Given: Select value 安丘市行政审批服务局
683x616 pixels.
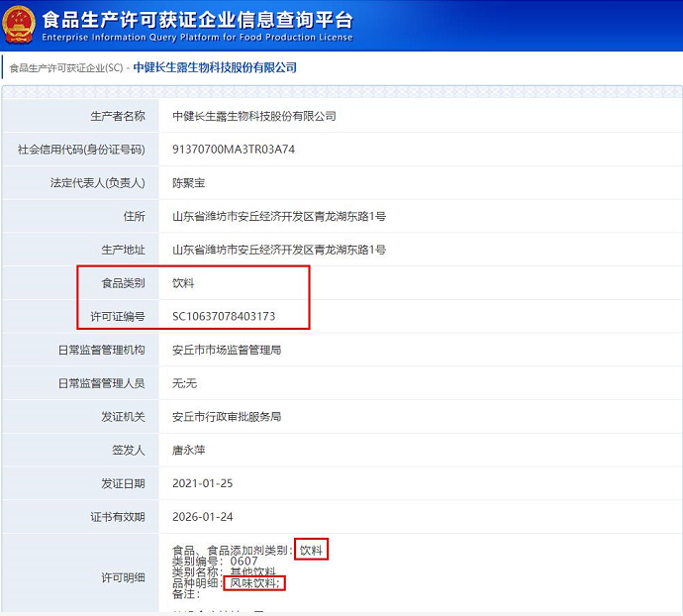Looking at the screenshot, I should click(x=227, y=417).
